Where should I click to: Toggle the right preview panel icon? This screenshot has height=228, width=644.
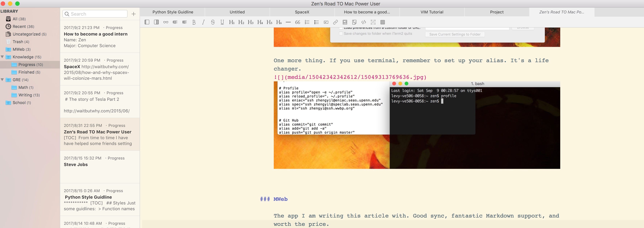tap(156, 22)
